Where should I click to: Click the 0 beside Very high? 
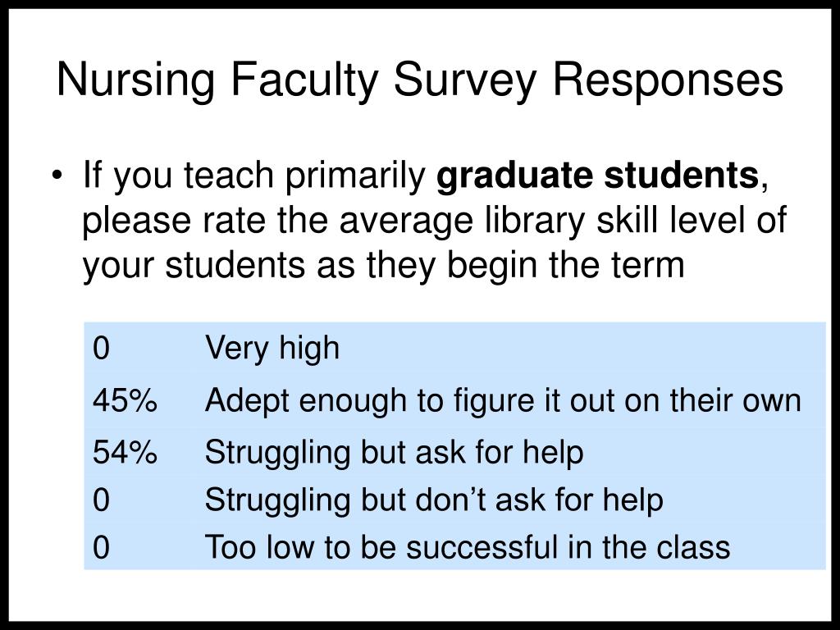[x=101, y=348]
